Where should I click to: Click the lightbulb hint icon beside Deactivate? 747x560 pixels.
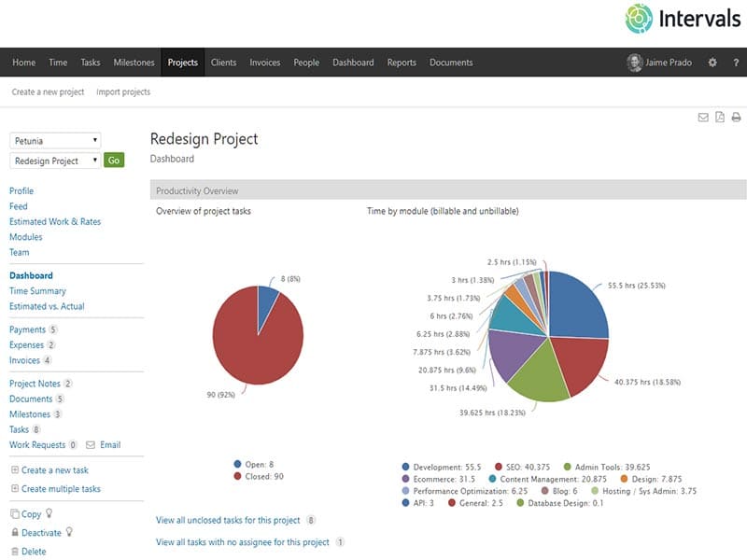point(69,533)
